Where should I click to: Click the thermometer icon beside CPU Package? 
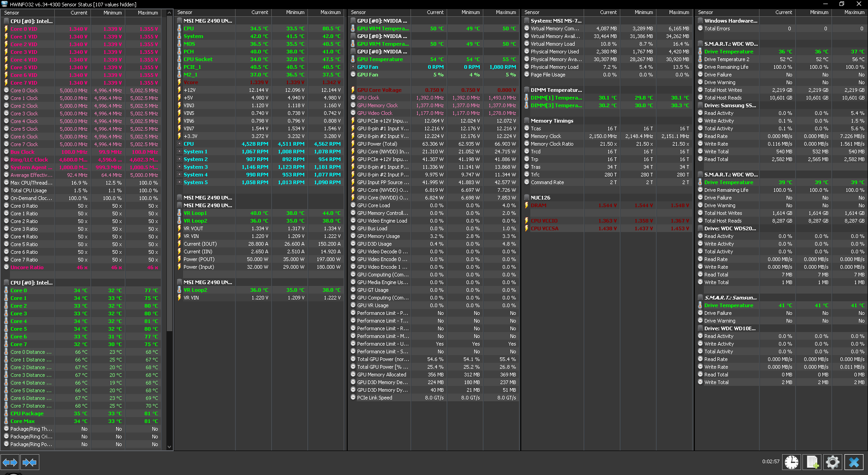pos(6,413)
